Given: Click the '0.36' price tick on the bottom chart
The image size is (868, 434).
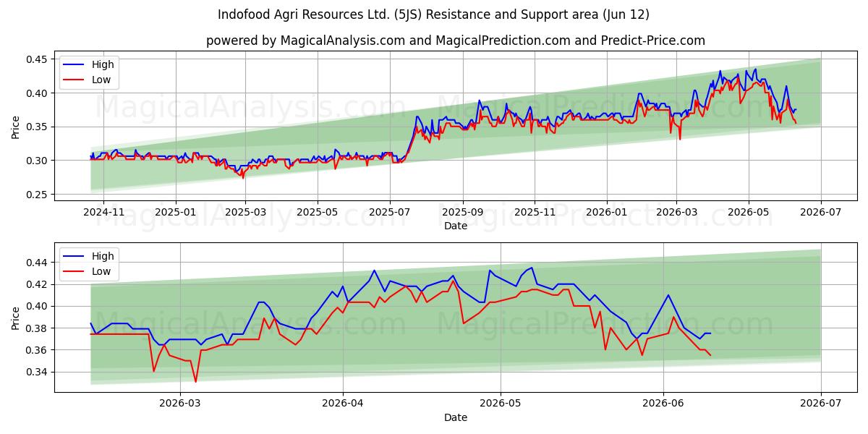Looking at the screenshot, I should [x=38, y=350].
